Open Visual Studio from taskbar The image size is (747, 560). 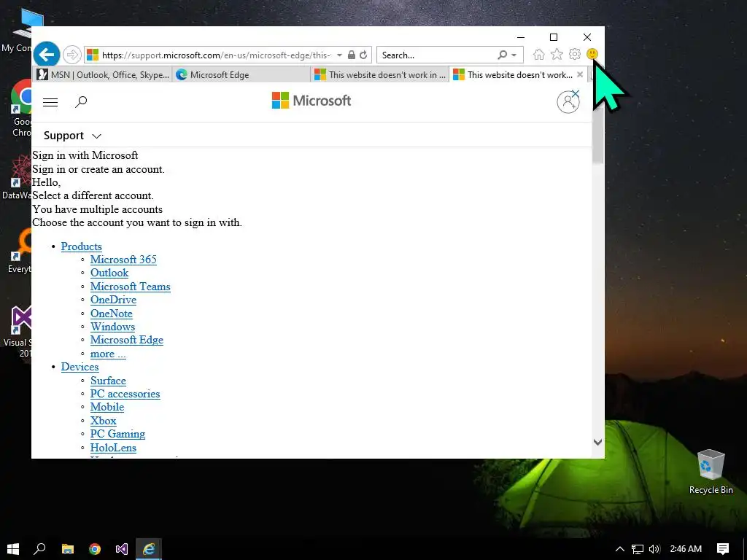click(122, 549)
